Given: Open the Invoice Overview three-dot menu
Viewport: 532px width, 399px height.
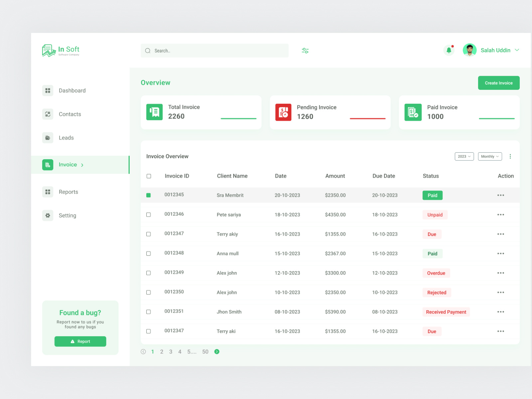Looking at the screenshot, I should point(510,156).
